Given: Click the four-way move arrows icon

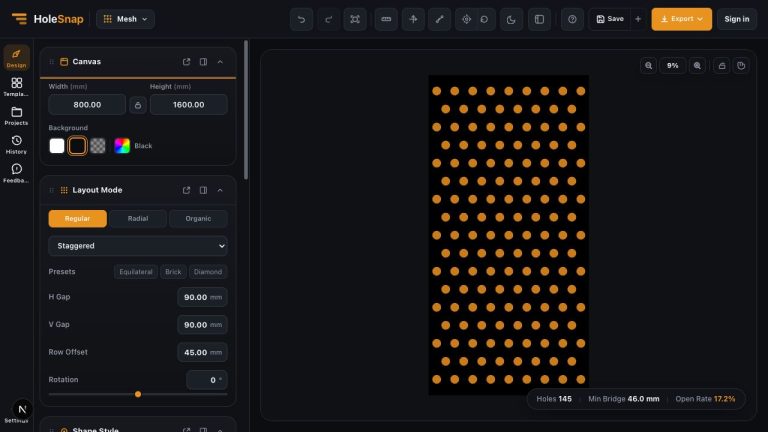Looking at the screenshot, I should point(413,19).
